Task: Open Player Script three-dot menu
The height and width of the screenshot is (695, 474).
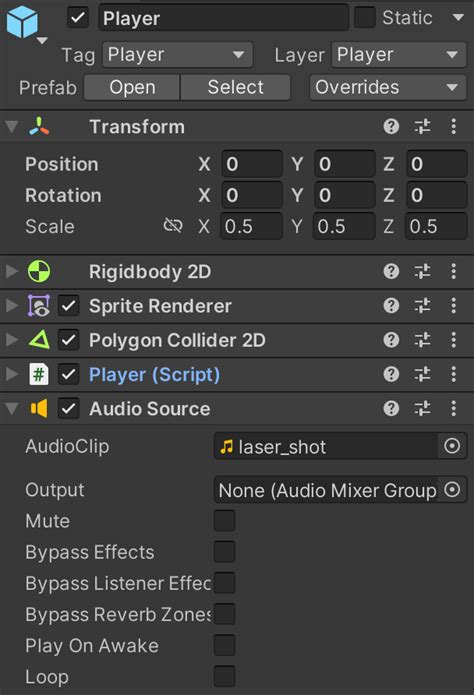Action: tap(453, 374)
